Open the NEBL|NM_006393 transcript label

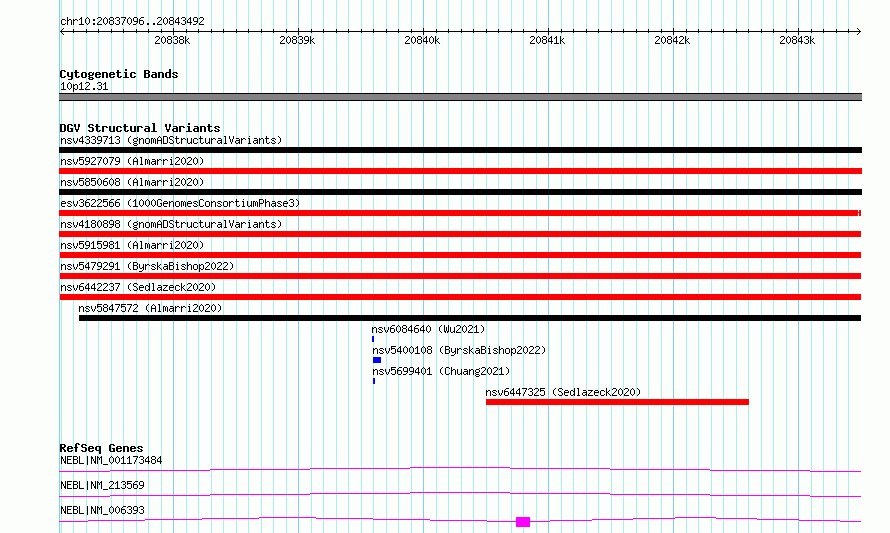click(x=102, y=510)
